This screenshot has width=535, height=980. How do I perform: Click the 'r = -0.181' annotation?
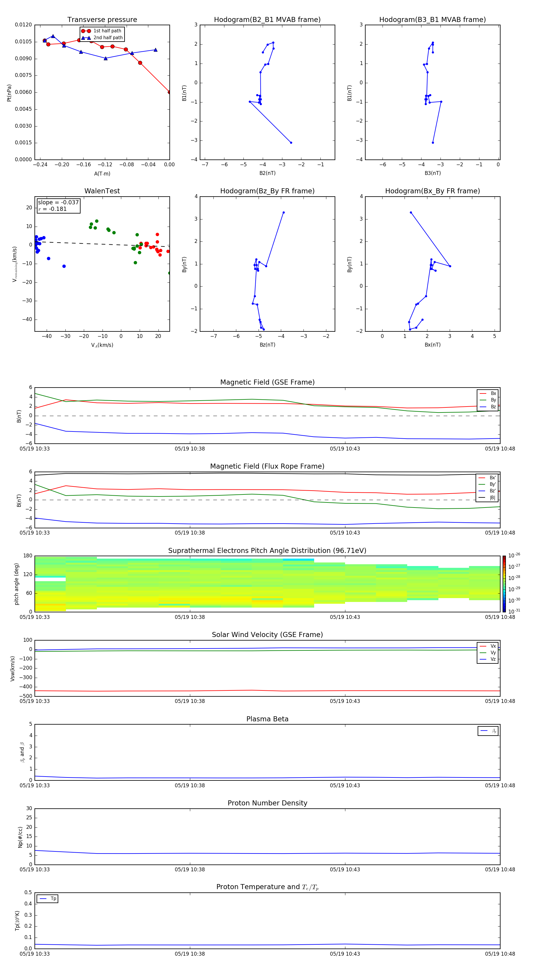pos(53,209)
